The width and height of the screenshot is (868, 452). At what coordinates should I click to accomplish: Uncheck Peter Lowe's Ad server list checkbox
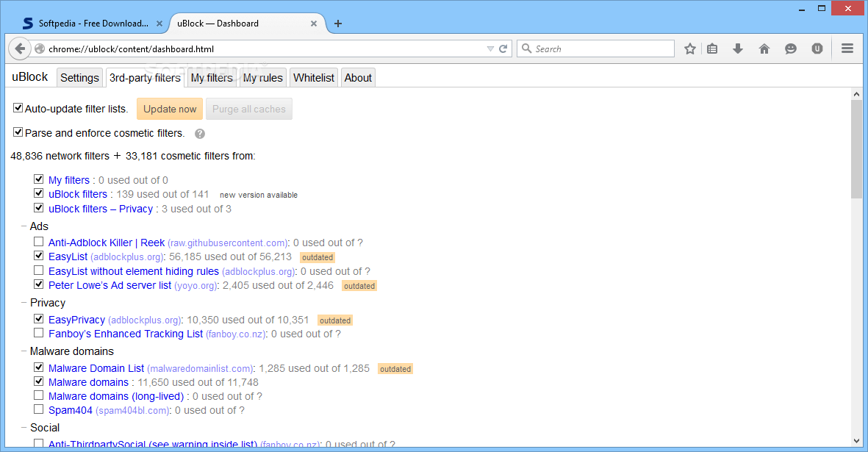click(x=38, y=284)
